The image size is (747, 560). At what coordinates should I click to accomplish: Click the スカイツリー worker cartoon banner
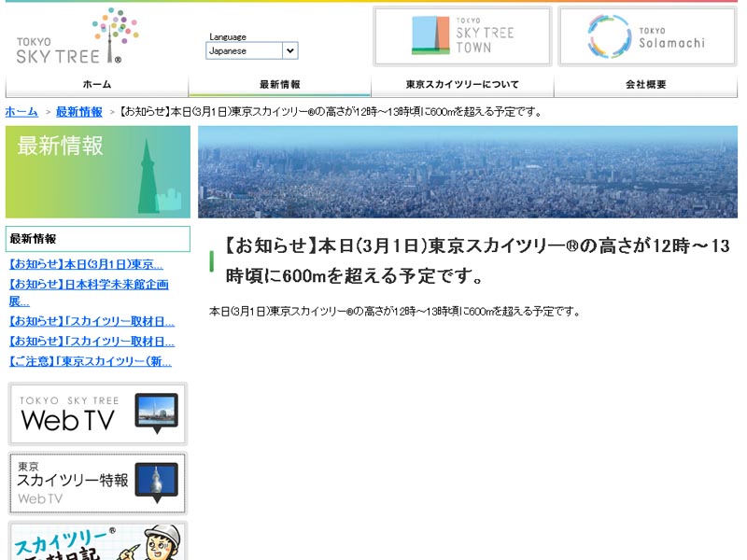pos(98,541)
